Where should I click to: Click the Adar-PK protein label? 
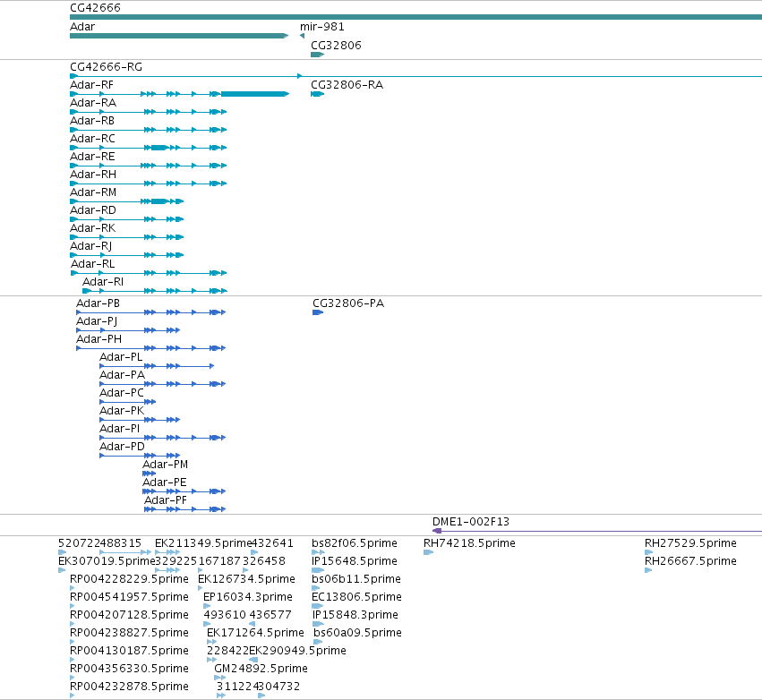[x=122, y=411]
